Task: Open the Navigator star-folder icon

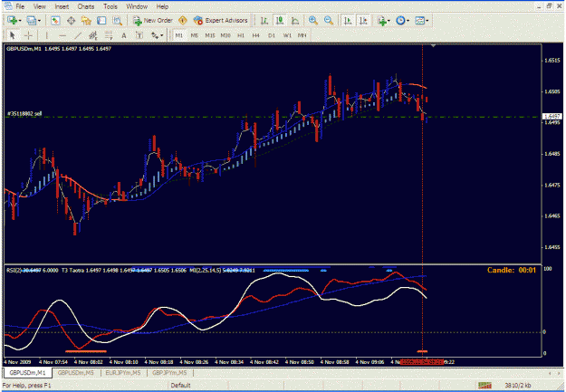Action: pyautogui.click(x=86, y=21)
